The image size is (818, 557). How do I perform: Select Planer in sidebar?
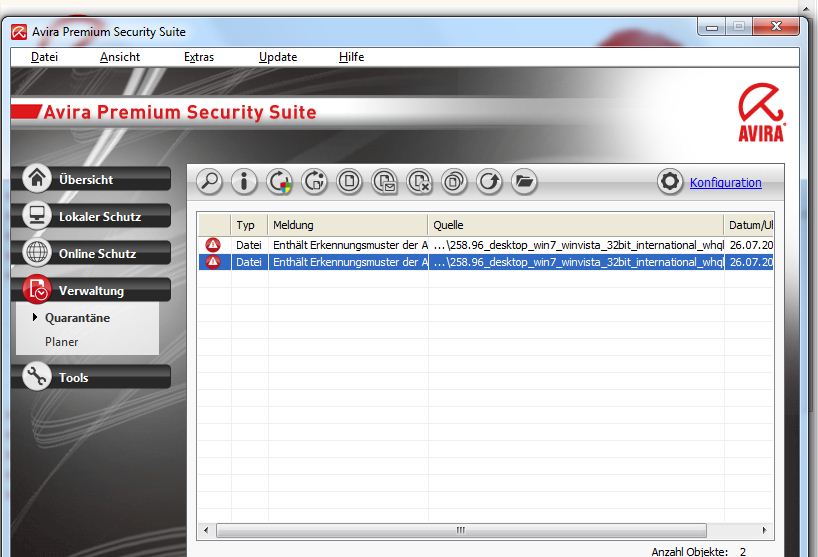click(x=62, y=342)
